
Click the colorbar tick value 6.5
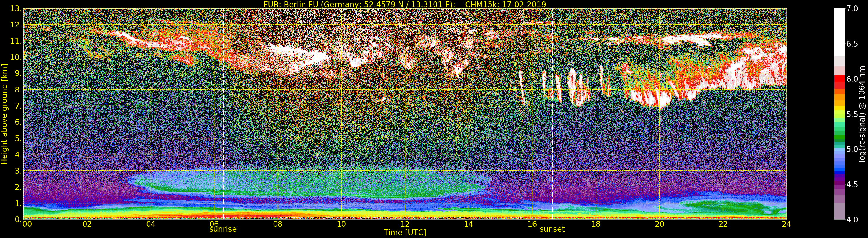852,44
